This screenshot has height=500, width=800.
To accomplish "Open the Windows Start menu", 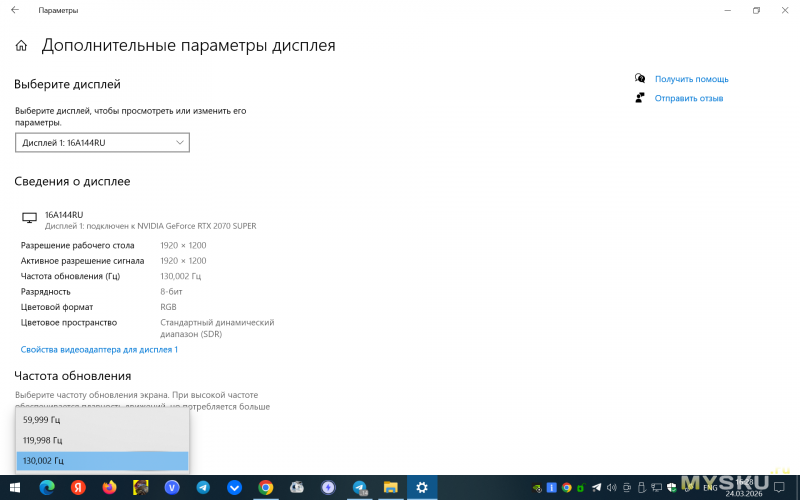I will 14,487.
